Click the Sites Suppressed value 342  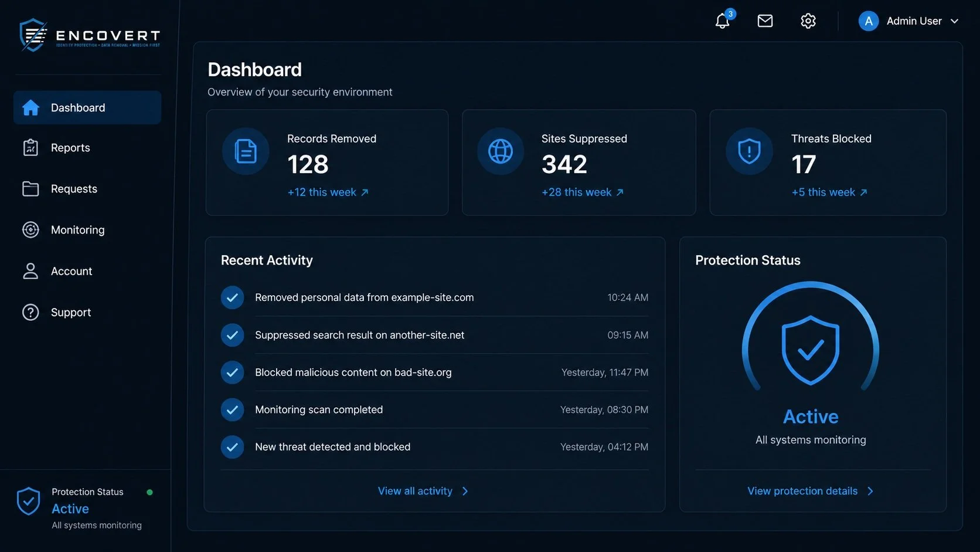click(x=564, y=164)
